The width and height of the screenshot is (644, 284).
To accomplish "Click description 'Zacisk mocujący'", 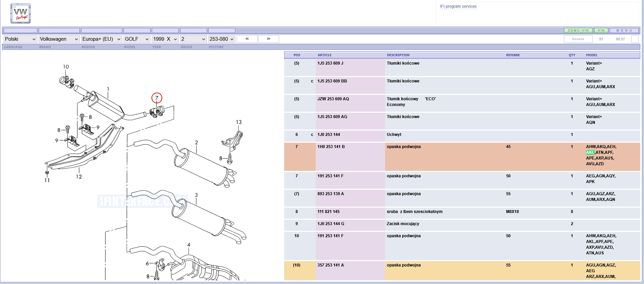I will [x=403, y=224].
